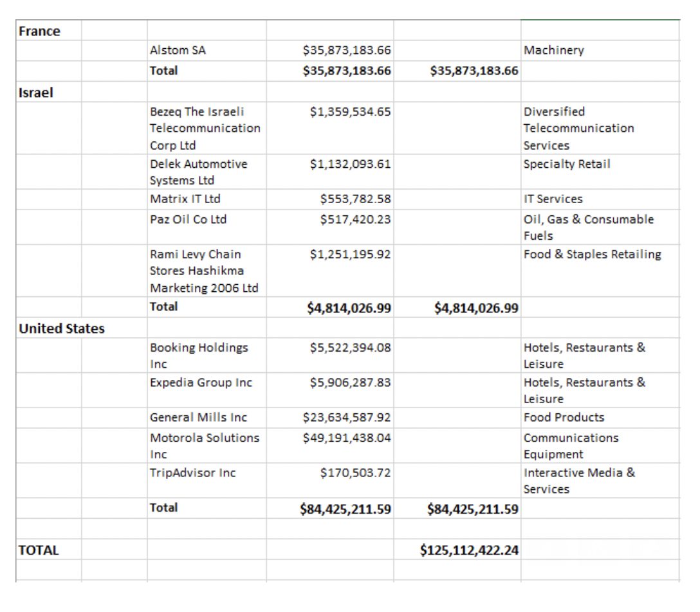Click the Specialty Retail industry cell

click(x=567, y=164)
